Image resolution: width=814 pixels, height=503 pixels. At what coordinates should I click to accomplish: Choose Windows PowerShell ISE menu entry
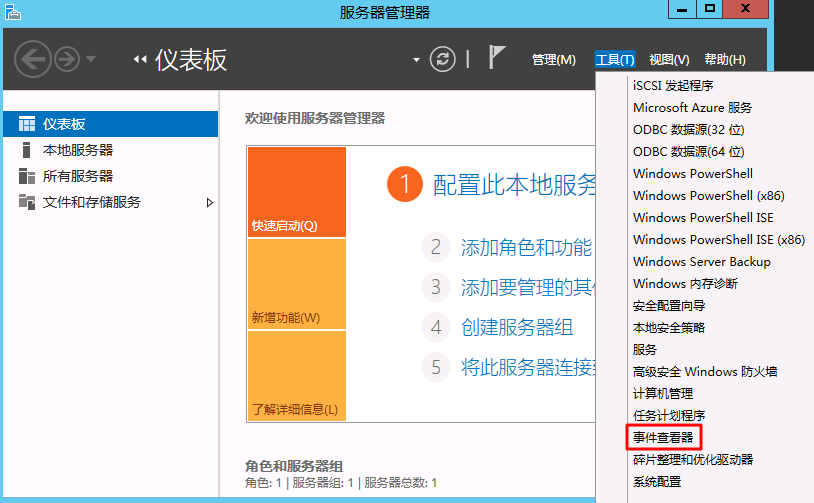[x=703, y=217]
